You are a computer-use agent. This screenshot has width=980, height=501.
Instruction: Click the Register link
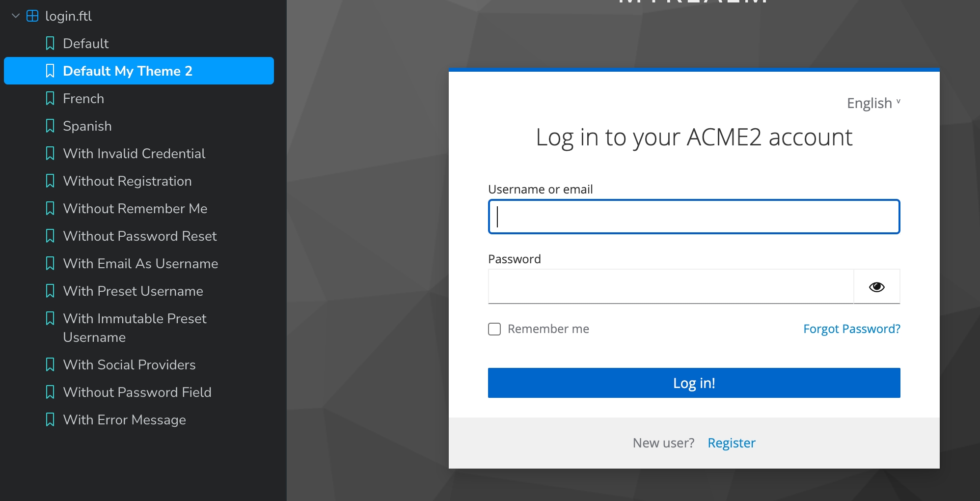(x=731, y=443)
